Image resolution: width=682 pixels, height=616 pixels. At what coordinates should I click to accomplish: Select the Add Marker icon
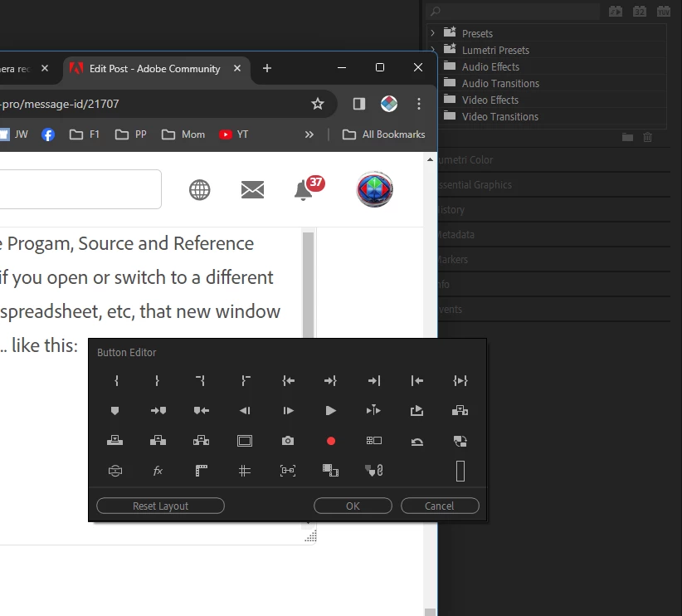114,410
